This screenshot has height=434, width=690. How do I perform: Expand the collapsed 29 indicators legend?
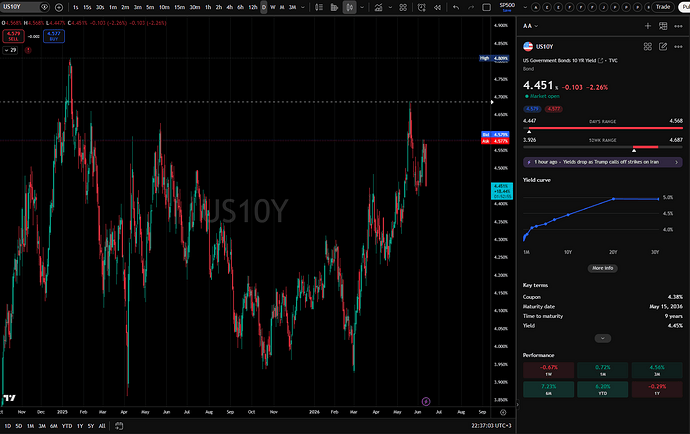tap(10, 50)
